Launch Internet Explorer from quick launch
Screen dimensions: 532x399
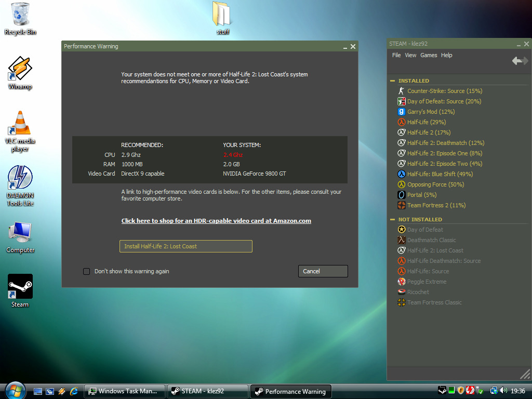[74, 391]
